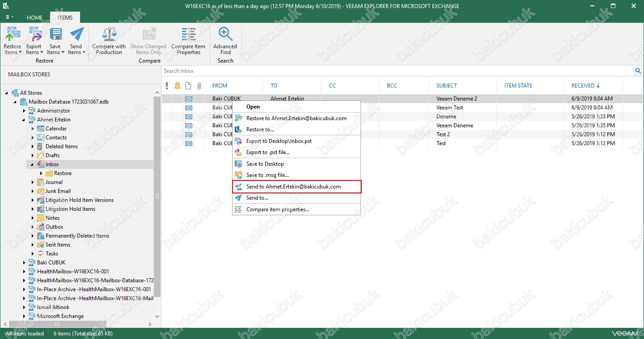
Task: Expand the Restore subfolder
Action: (x=41, y=173)
